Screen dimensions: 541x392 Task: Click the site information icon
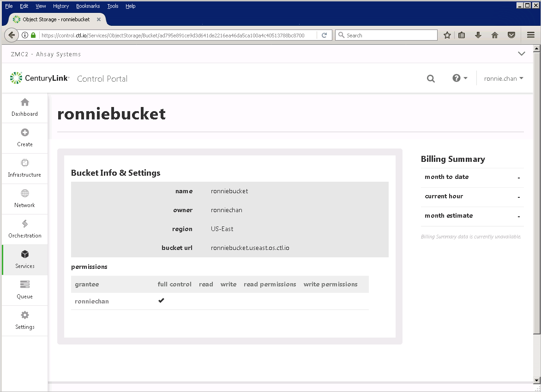point(25,35)
